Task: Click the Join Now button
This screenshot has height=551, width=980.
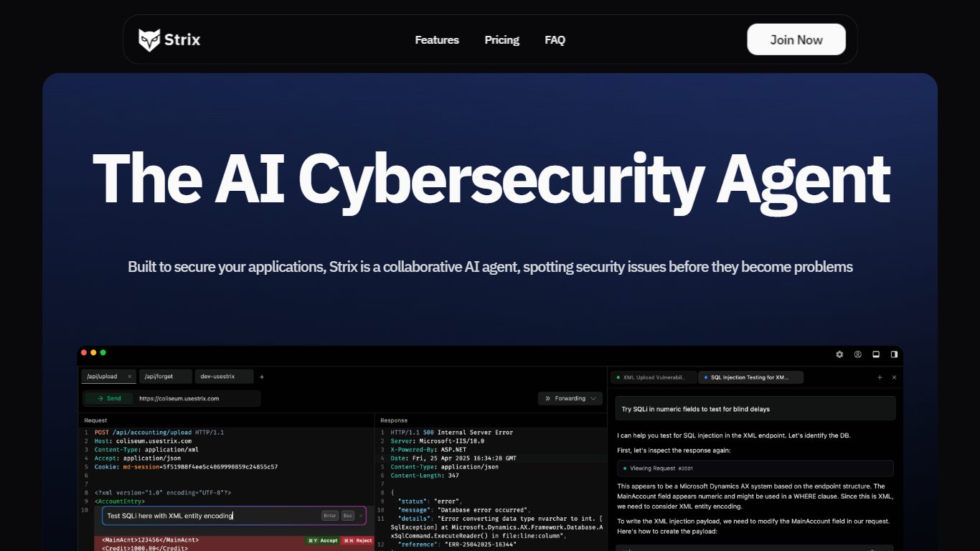Action: click(796, 39)
